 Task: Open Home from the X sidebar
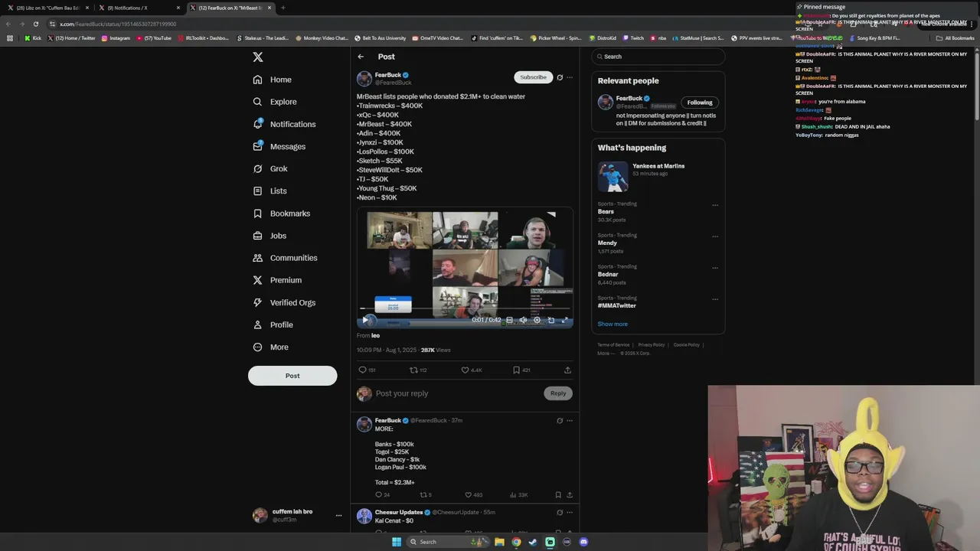(x=273, y=80)
